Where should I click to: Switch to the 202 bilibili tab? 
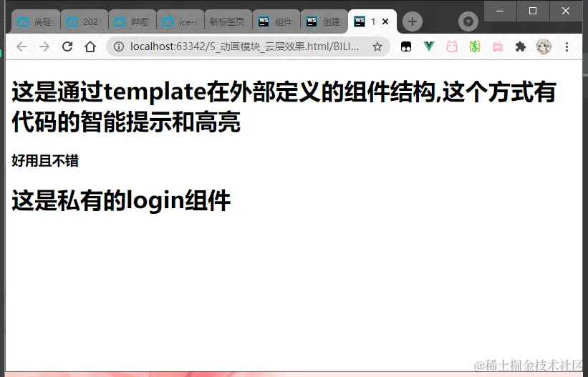tap(84, 21)
